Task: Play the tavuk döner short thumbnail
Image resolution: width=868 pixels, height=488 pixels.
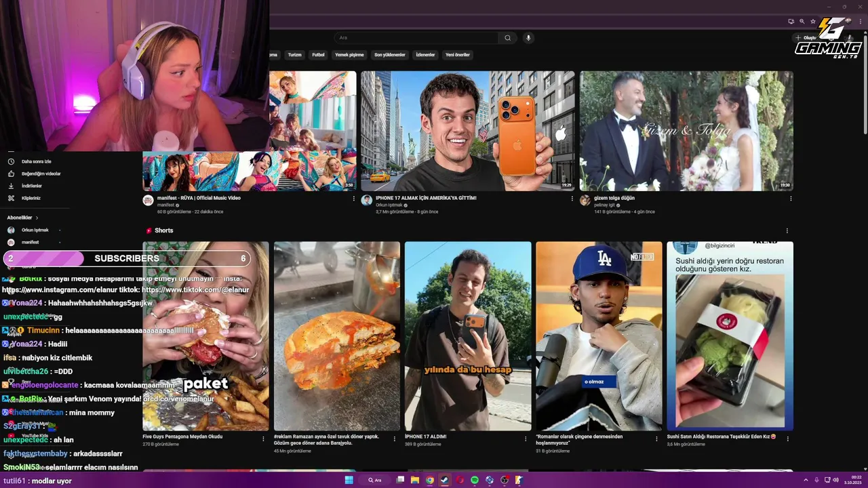Action: click(x=337, y=336)
